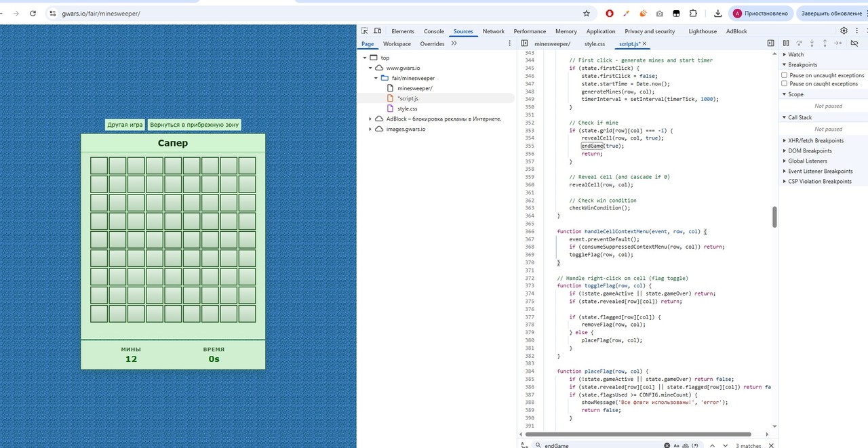Image resolution: width=868 pixels, height=448 pixels.
Task: Enable Pause on uncaught exceptions
Action: pos(785,75)
